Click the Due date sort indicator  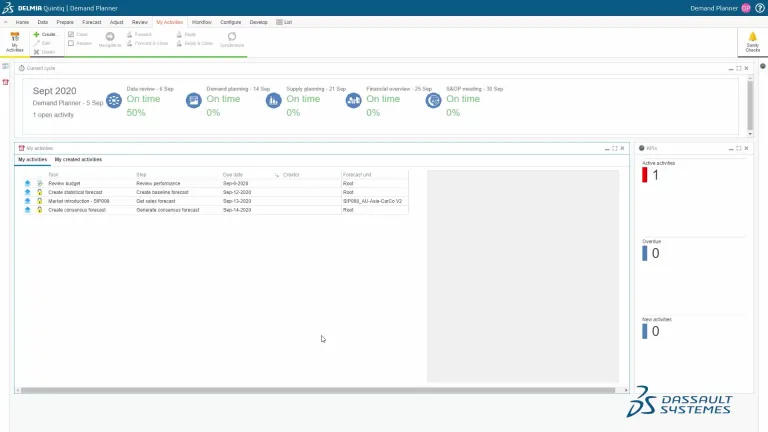point(277,175)
